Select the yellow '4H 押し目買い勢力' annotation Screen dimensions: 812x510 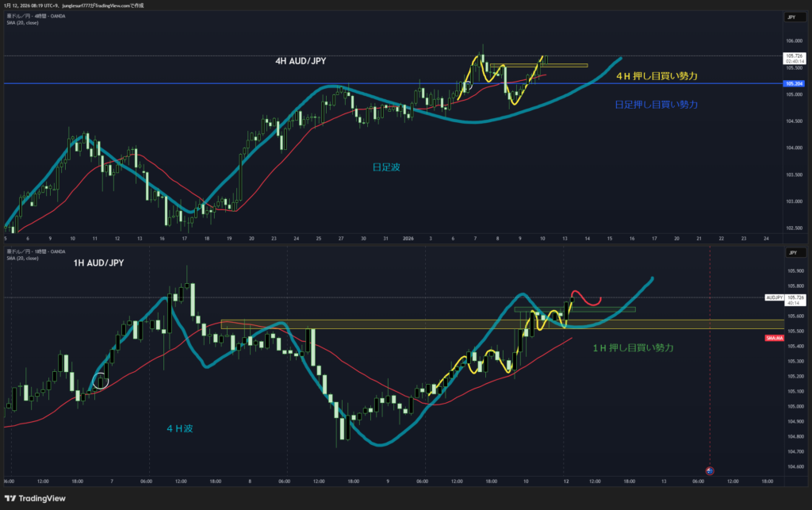click(656, 76)
